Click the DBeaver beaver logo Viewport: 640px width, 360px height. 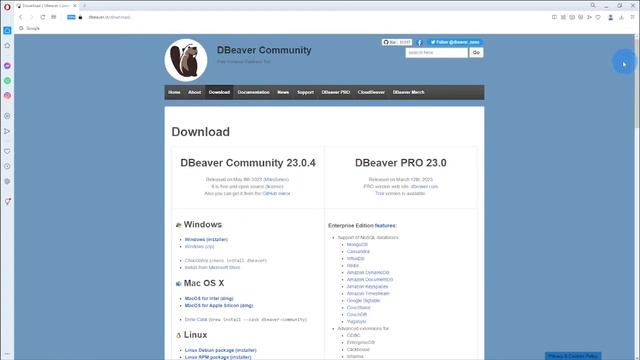pyautogui.click(x=186, y=60)
